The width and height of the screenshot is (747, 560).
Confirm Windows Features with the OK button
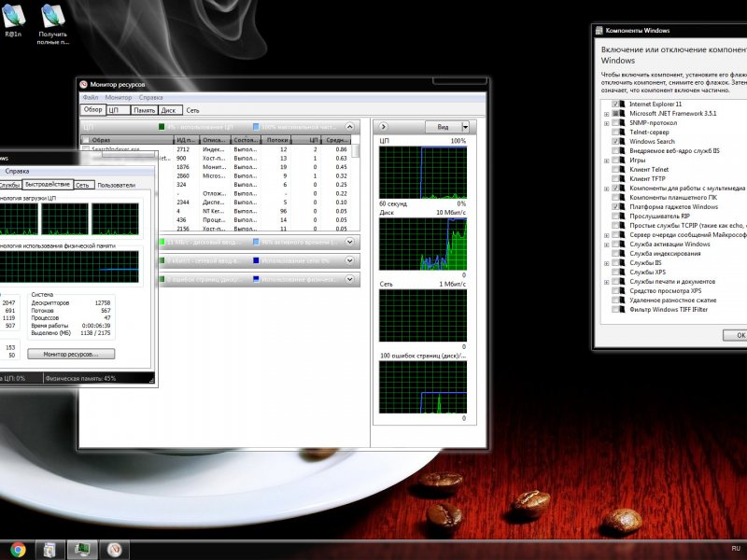tap(736, 335)
